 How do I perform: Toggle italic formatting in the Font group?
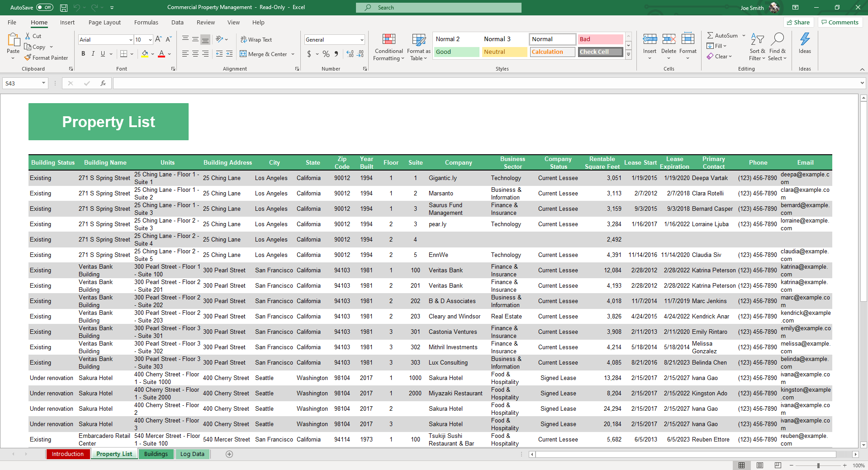click(93, 53)
